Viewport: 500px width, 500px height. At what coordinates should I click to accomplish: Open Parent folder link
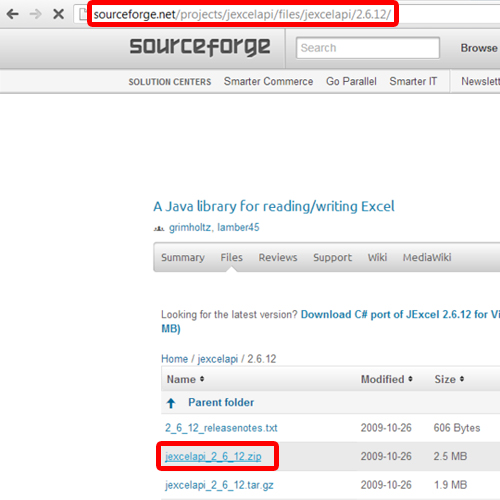[221, 403]
